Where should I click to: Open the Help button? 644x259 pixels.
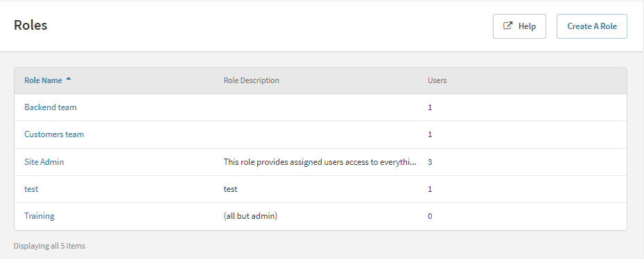tap(519, 26)
